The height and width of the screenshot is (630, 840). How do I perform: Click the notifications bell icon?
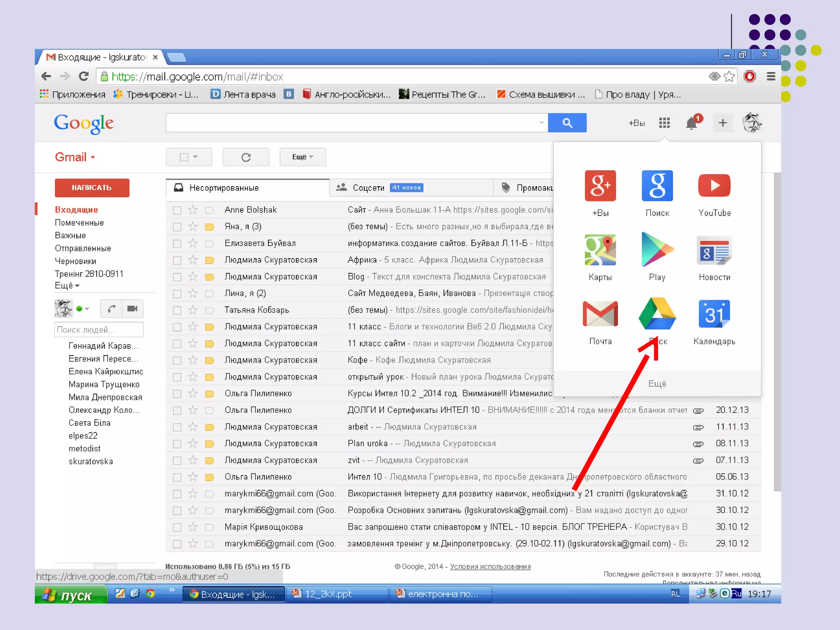point(692,123)
